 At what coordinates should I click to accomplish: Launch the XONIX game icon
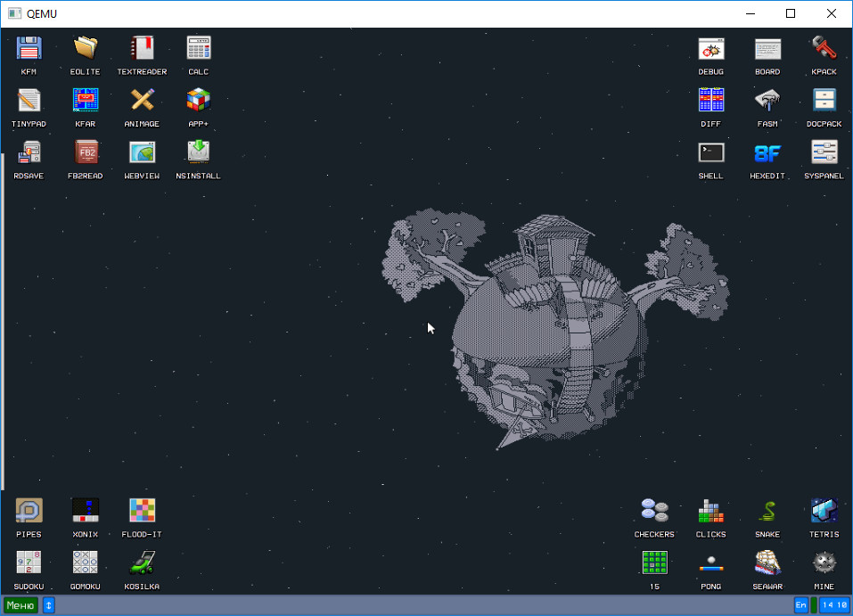(x=86, y=511)
